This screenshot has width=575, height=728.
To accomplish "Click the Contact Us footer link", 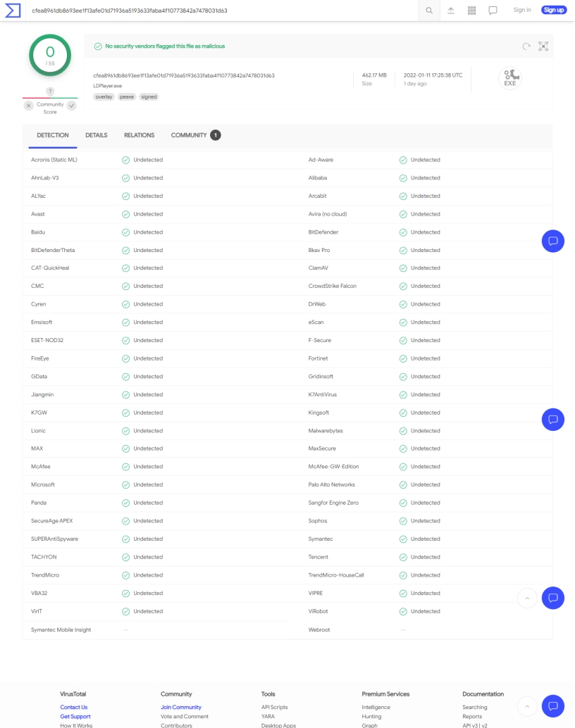I will click(74, 707).
